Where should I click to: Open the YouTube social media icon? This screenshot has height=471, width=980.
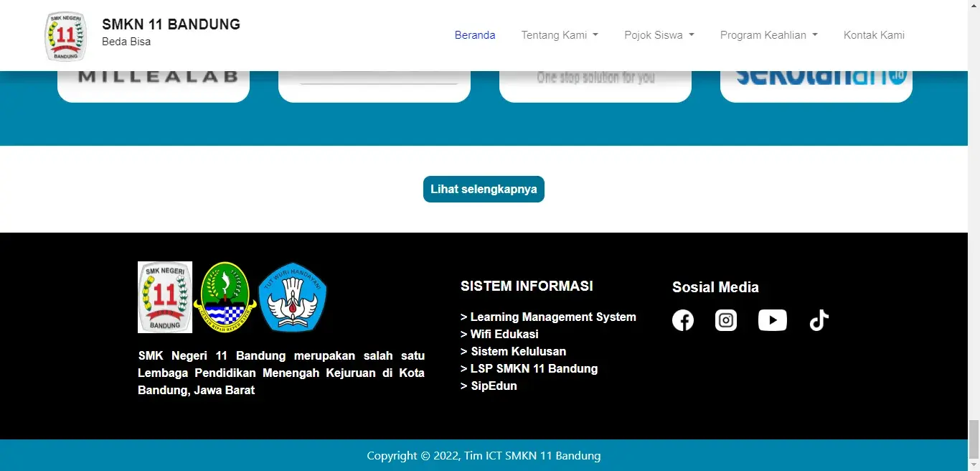tap(773, 320)
